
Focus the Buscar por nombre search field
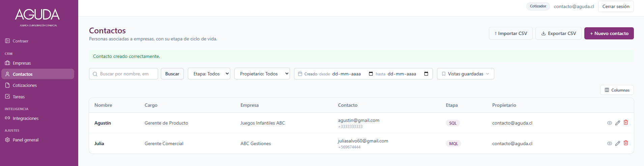(123, 74)
